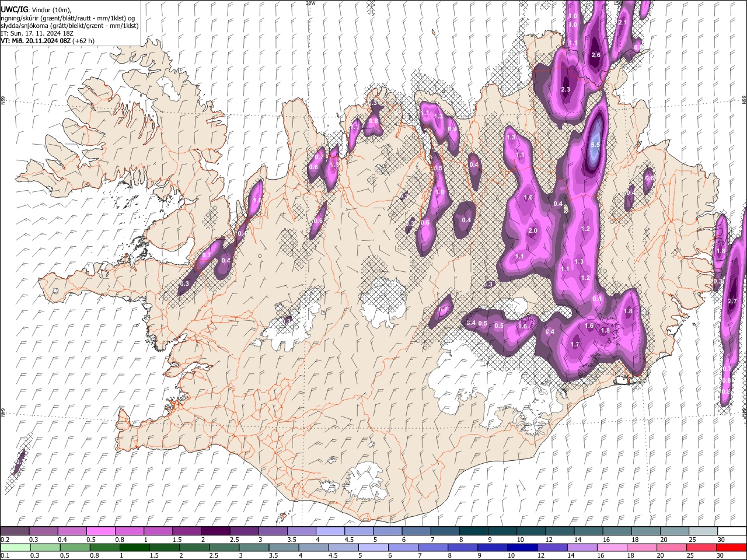Click the 2.7 value label offshore east
This screenshot has height=560, width=747.
point(733,301)
